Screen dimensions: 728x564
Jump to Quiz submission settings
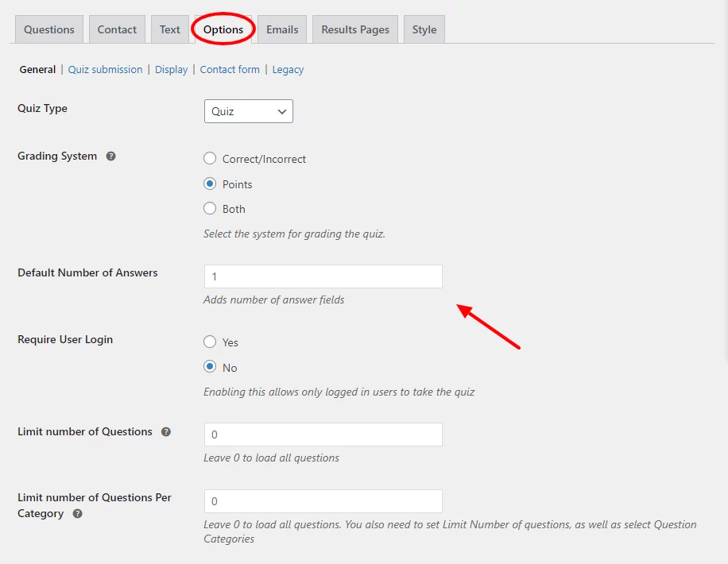coord(106,70)
